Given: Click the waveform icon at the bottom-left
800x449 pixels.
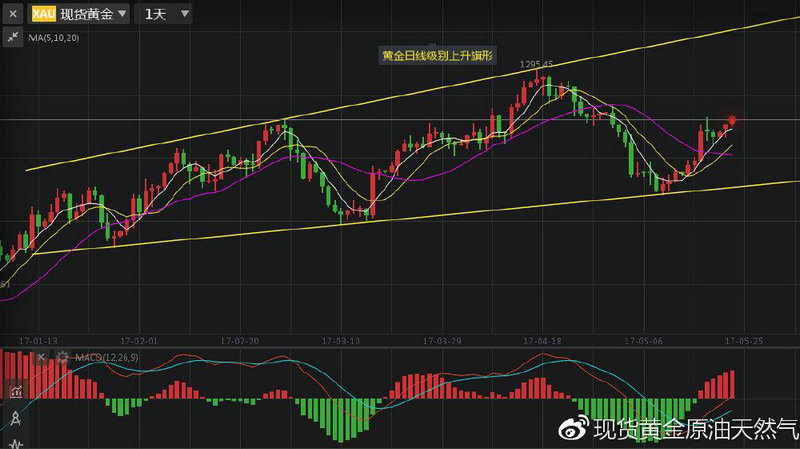Looking at the screenshot, I should coord(15,441).
